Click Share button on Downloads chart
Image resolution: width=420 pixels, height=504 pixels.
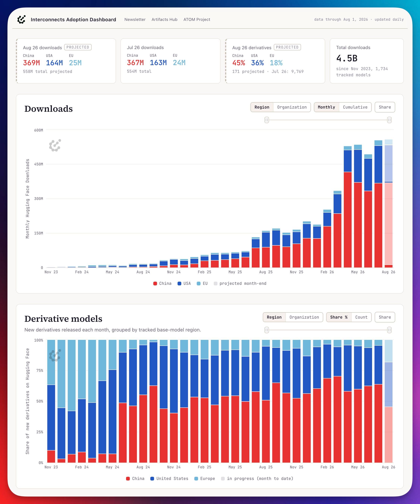coord(385,107)
